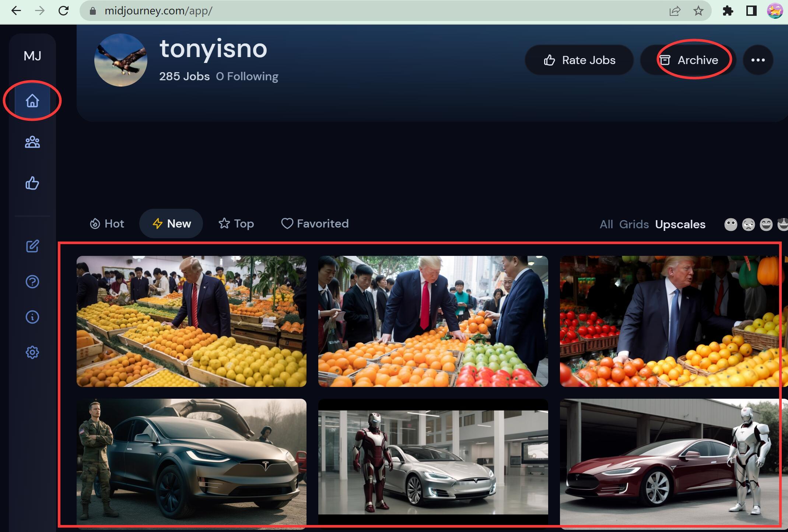Switch to the Top tab
This screenshot has width=788, height=532.
point(236,223)
